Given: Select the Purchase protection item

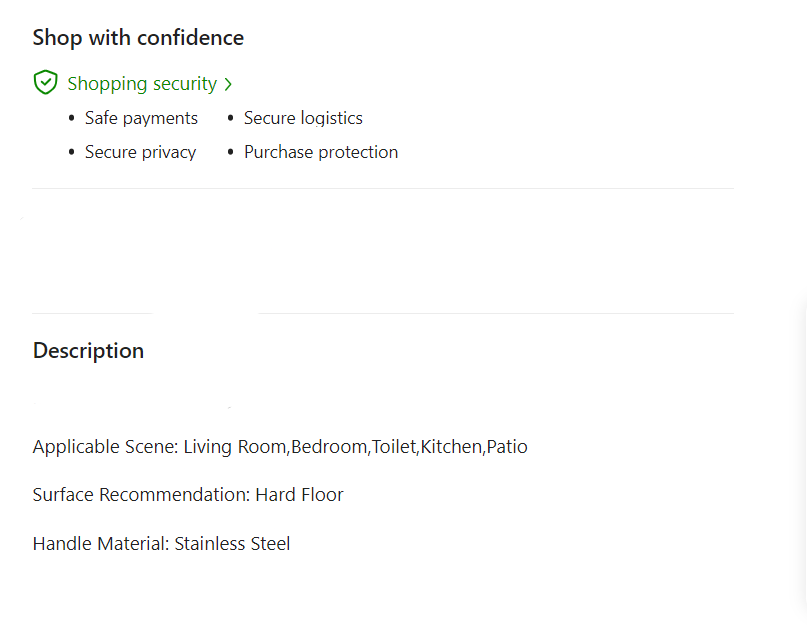Looking at the screenshot, I should click(321, 152).
